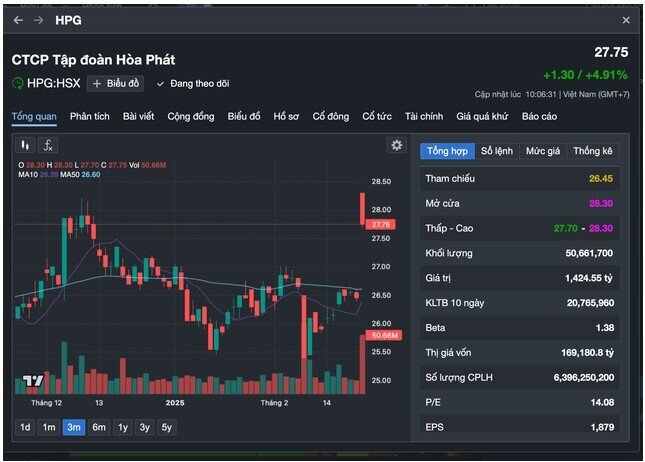Open the Giá quá khứ tab
Viewport: 645px width, 462px height.
tap(482, 116)
